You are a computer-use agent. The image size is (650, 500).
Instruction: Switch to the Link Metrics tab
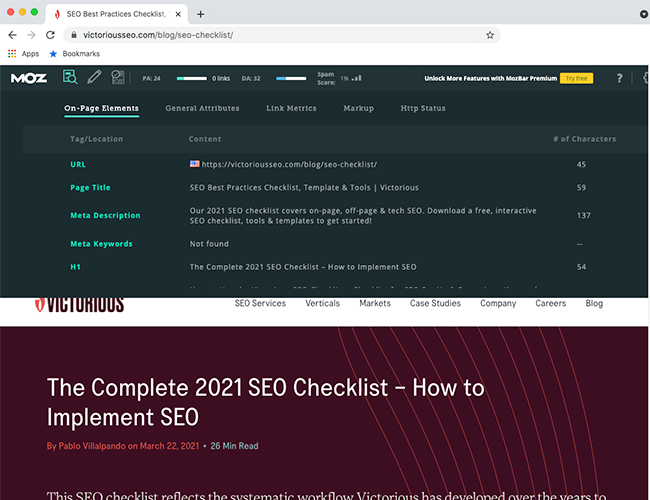click(291, 108)
